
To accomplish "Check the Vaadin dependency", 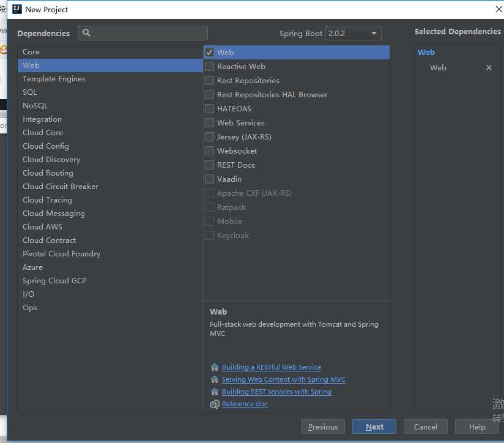I will [x=209, y=179].
